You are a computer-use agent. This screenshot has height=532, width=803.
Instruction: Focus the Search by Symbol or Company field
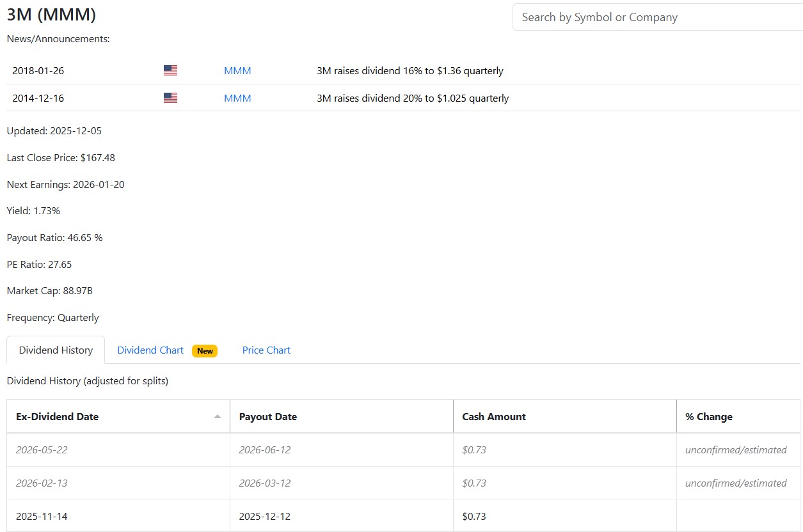pyautogui.click(x=658, y=17)
